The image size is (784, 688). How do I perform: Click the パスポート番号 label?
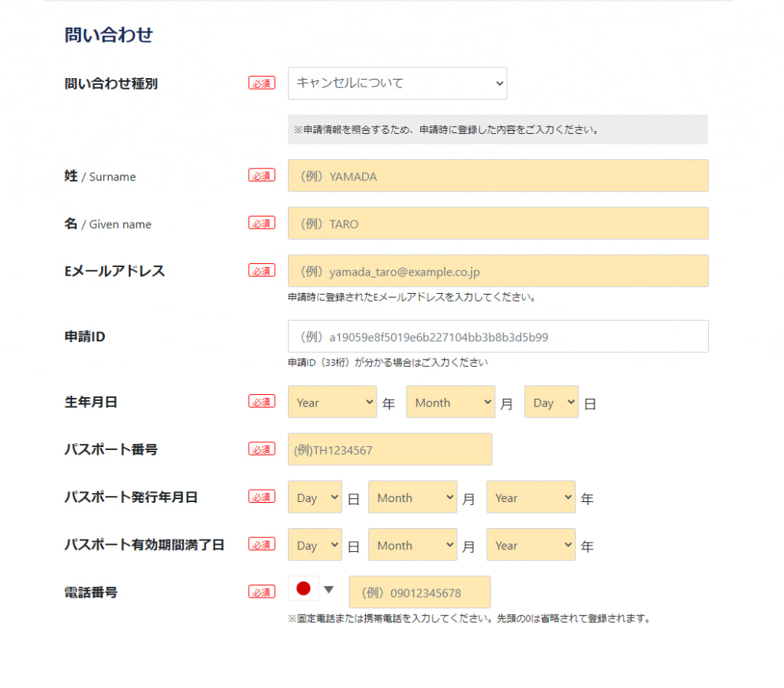tap(111, 449)
